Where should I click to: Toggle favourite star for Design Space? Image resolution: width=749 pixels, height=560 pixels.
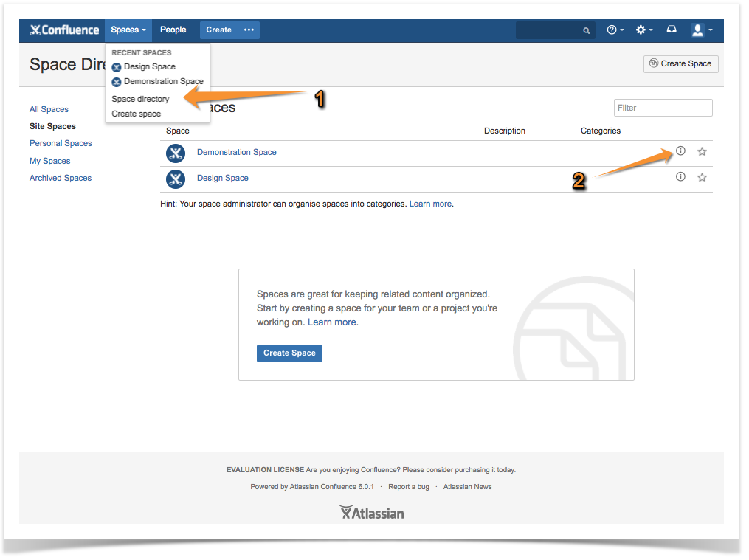point(702,178)
